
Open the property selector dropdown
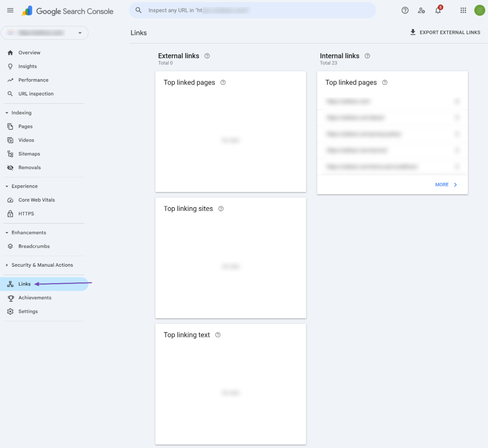[x=45, y=33]
